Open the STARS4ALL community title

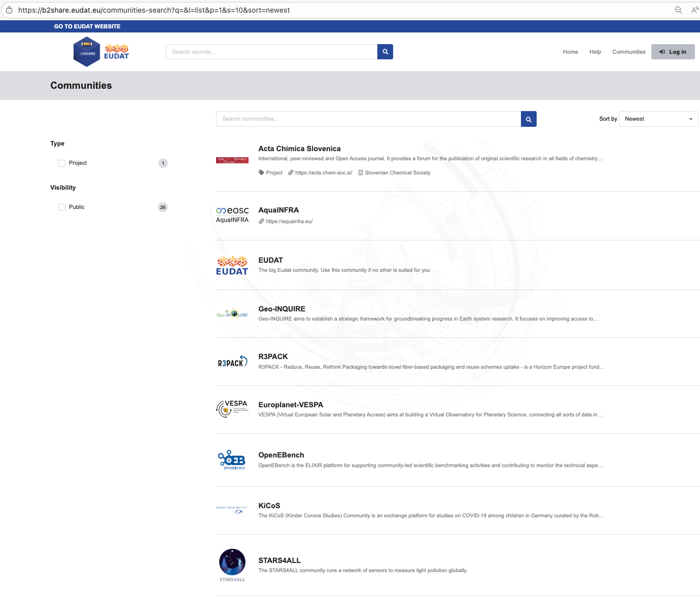pos(279,560)
